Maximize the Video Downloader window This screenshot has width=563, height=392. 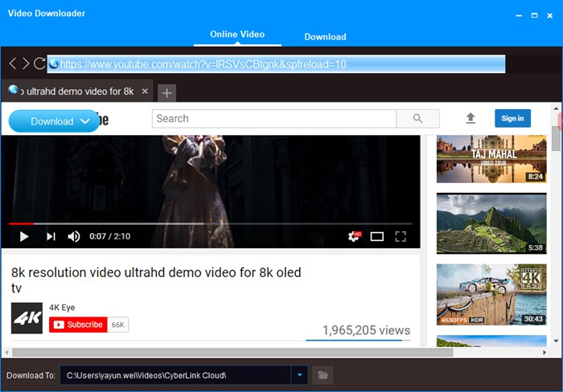535,15
